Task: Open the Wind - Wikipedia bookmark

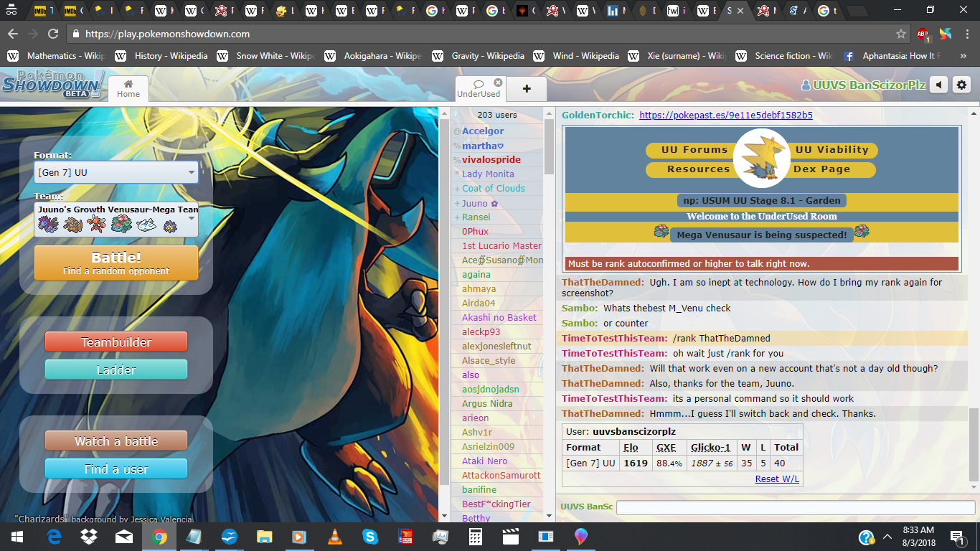Action: coord(576,55)
